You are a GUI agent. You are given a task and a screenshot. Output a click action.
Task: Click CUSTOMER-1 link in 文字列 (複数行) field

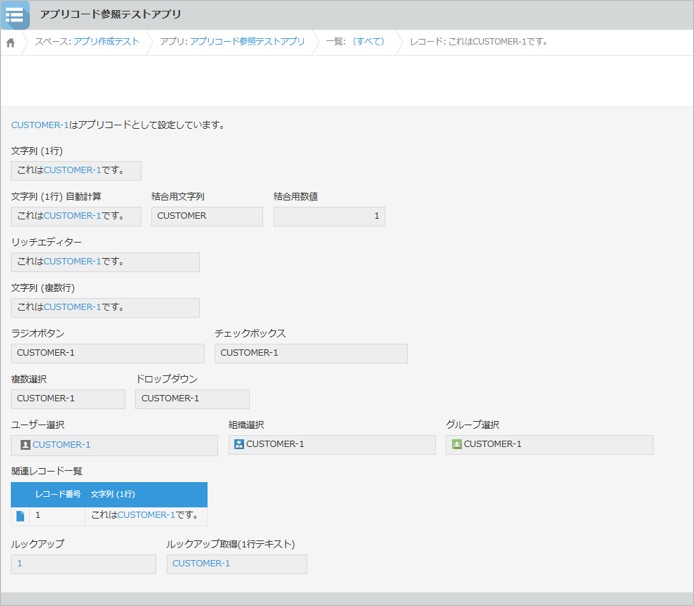(x=73, y=307)
